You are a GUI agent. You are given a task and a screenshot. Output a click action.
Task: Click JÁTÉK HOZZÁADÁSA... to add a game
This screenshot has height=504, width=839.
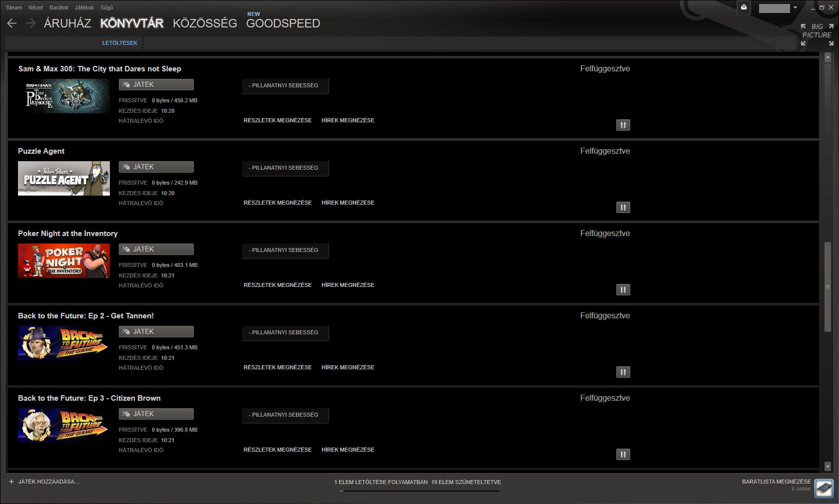point(49,482)
